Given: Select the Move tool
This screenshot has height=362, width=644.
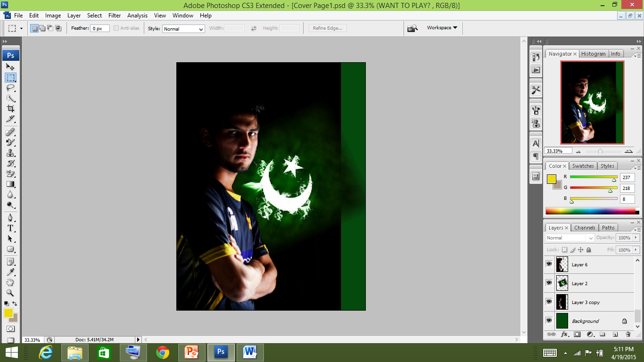Looking at the screenshot, I should pos(10,67).
